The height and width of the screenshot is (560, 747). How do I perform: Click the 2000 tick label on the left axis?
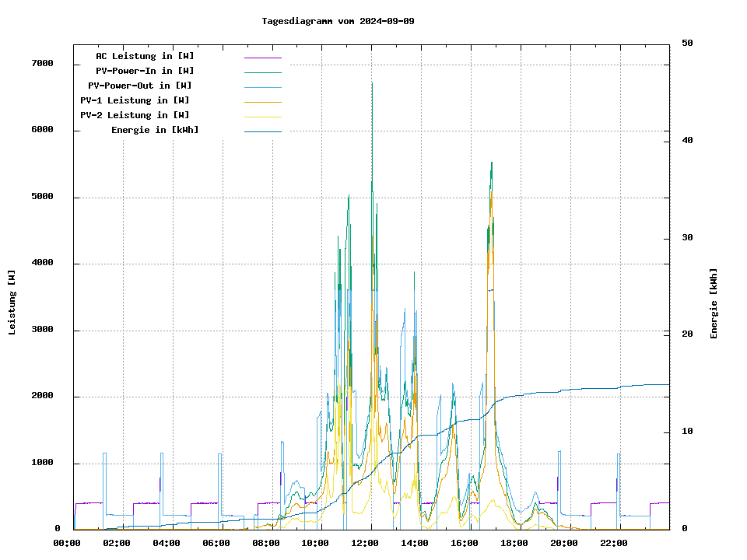tap(42, 397)
